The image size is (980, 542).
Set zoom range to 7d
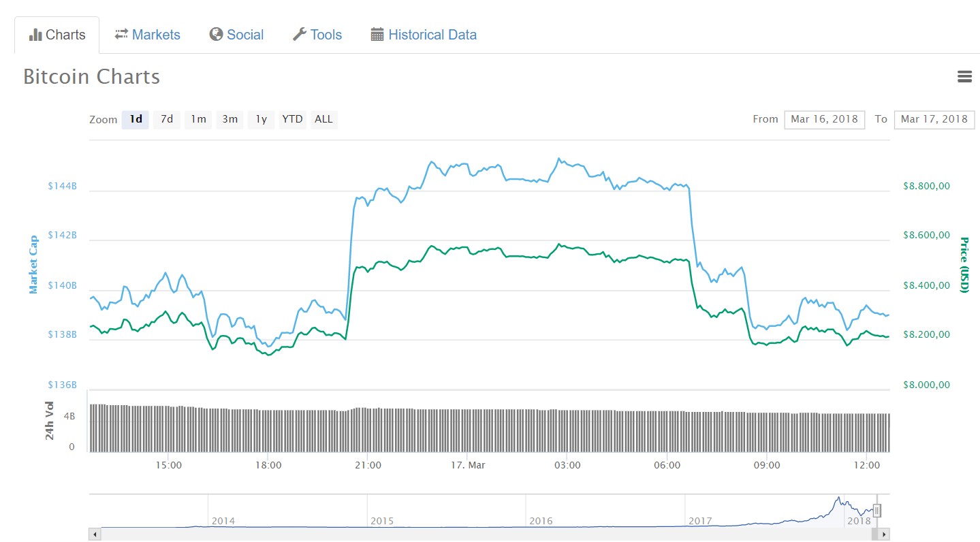coord(167,119)
